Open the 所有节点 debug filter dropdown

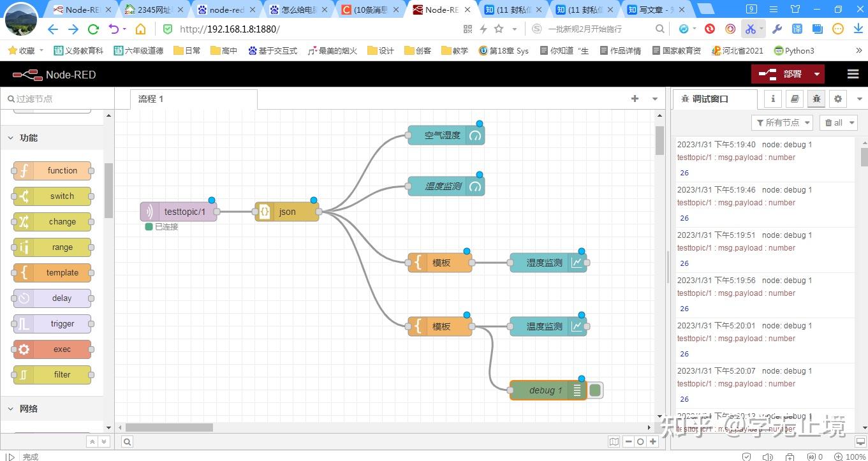coord(782,122)
